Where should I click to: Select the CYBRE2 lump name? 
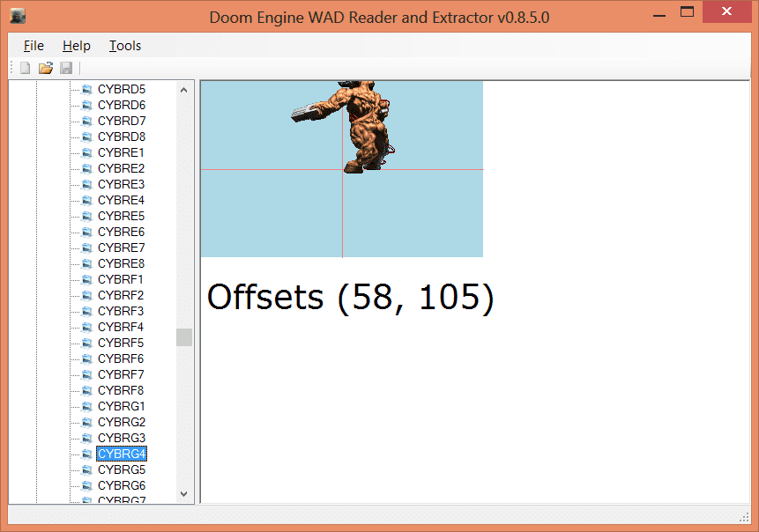(x=121, y=168)
